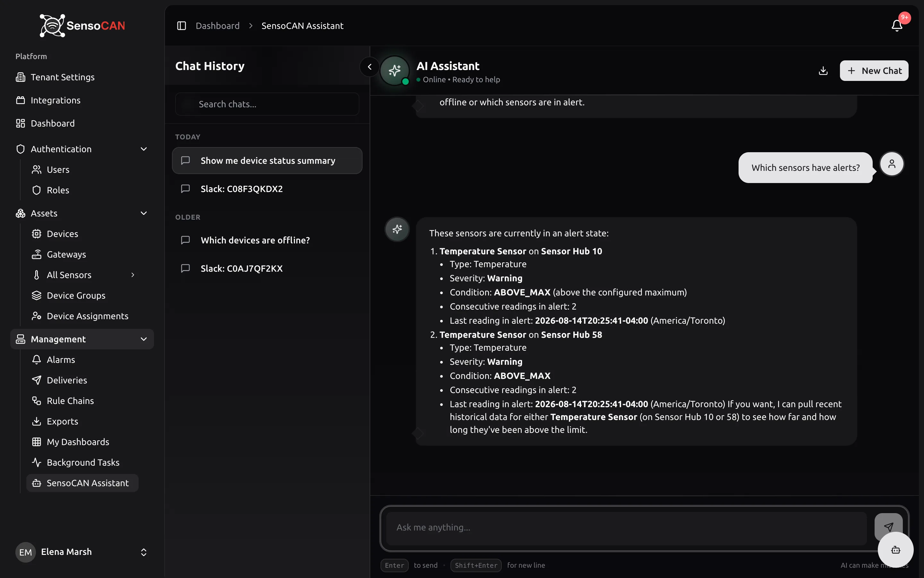Open the floating robot assistant button

point(896,550)
